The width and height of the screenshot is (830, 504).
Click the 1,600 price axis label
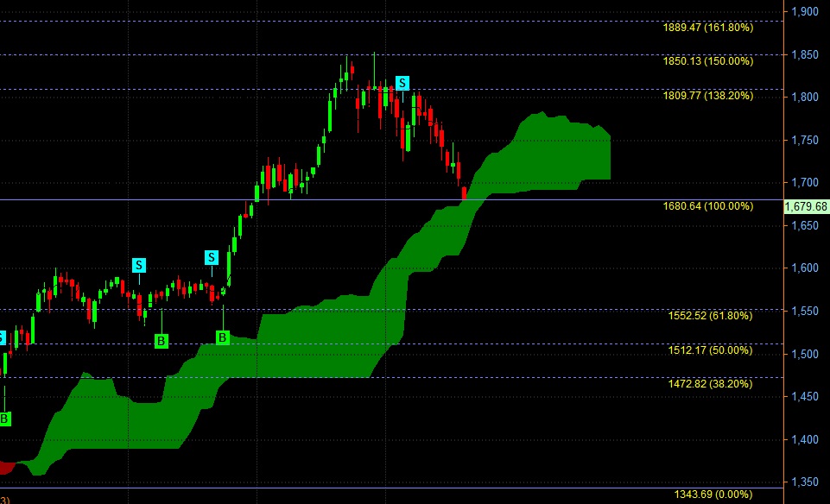(x=805, y=268)
